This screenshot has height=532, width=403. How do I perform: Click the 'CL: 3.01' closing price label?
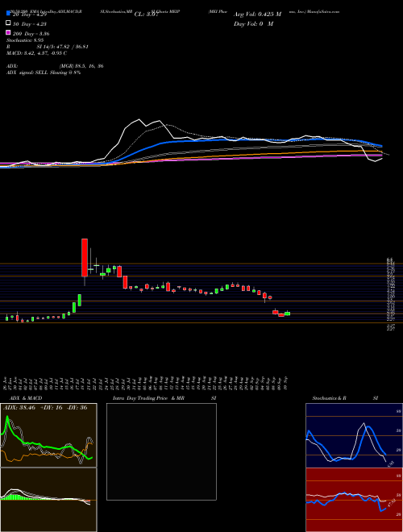coord(146,15)
